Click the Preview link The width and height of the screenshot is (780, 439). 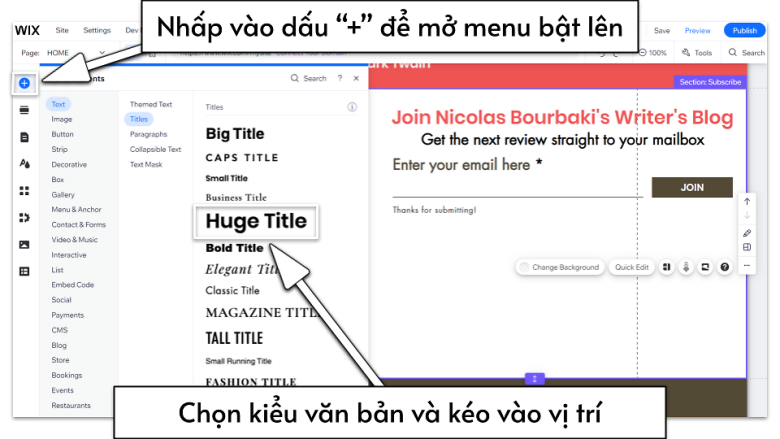(x=697, y=31)
